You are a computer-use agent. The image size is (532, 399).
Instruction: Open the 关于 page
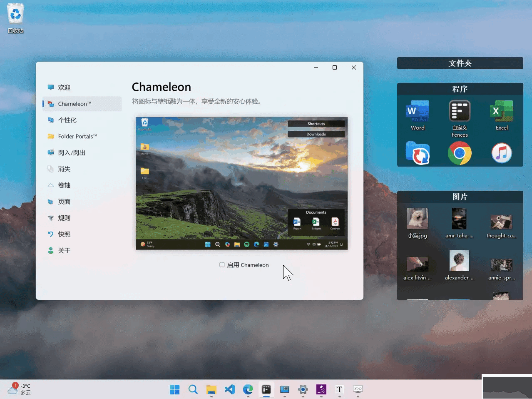[82, 250]
